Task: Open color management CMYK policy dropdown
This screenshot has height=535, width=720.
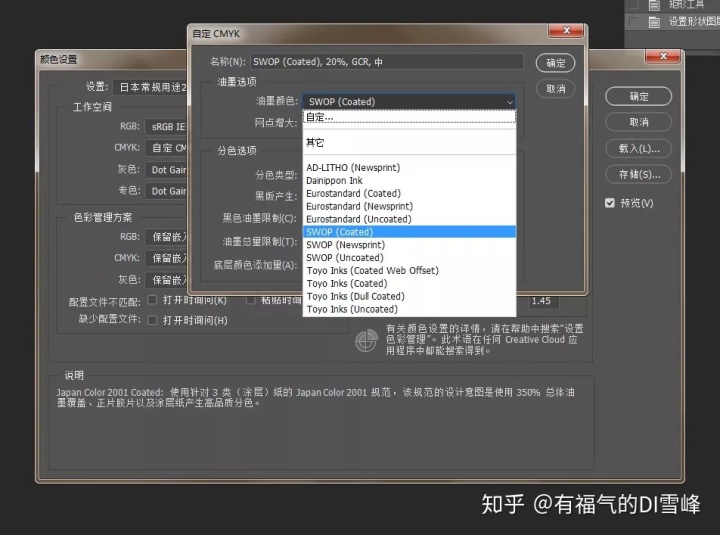Action: (166, 258)
